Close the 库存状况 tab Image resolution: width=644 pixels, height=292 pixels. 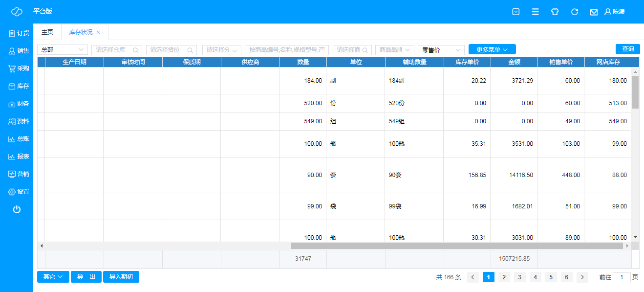(98, 32)
